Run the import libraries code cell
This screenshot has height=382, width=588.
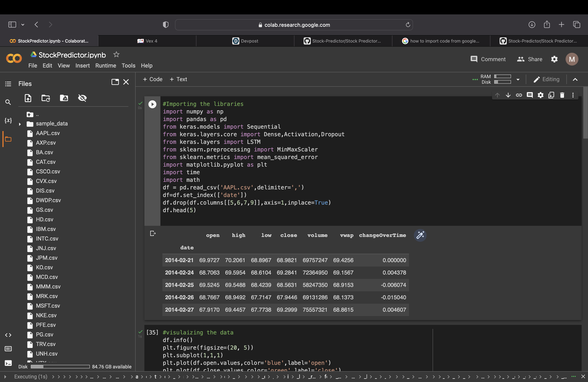152,104
